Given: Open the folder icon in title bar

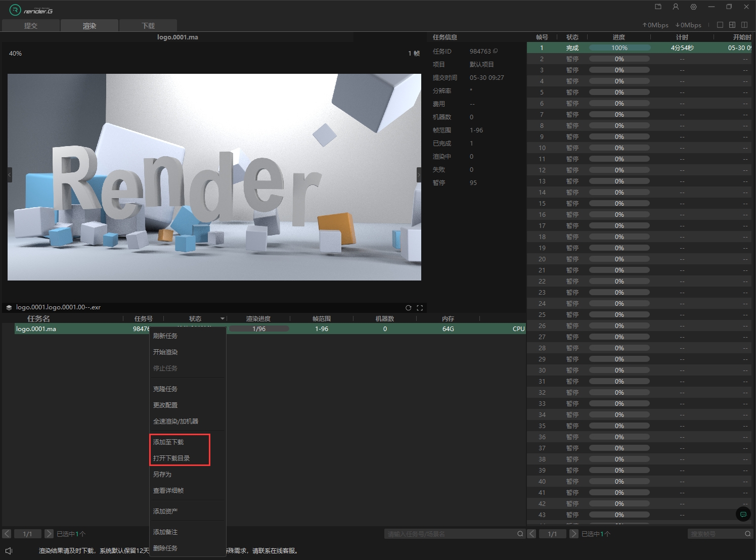Looking at the screenshot, I should (x=658, y=7).
